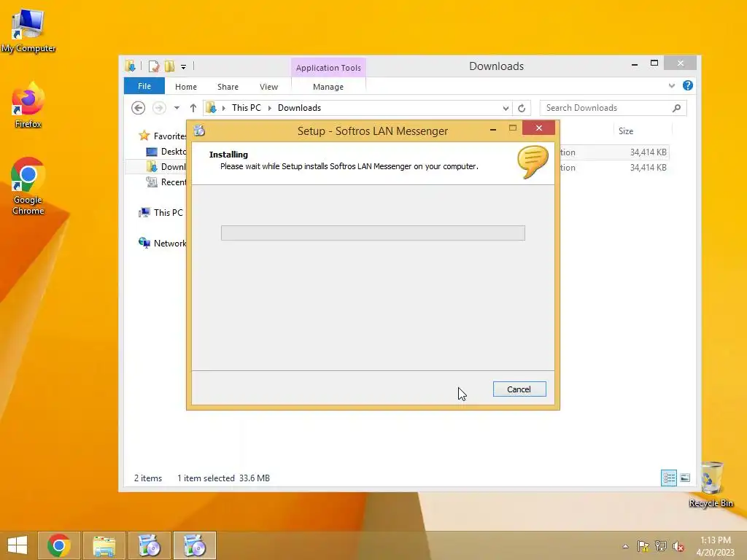This screenshot has height=560, width=747.
Task: Click the muted volume tray icon
Action: (678, 546)
